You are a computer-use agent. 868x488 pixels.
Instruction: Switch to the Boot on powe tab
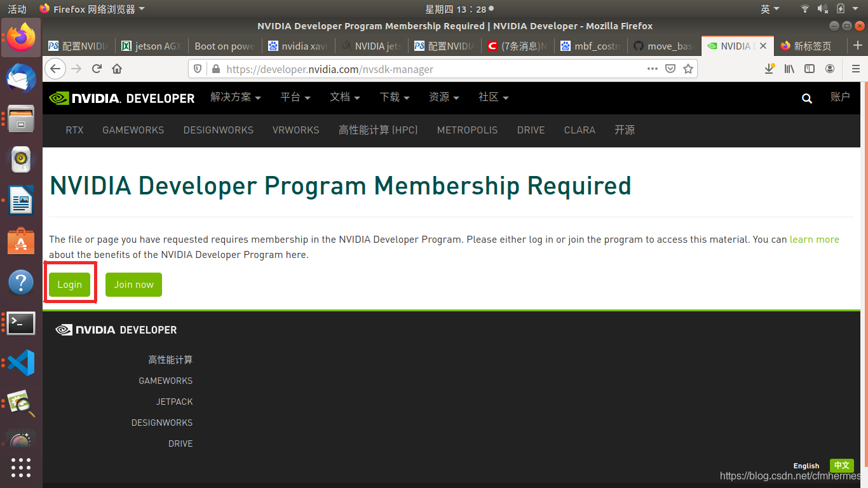224,46
